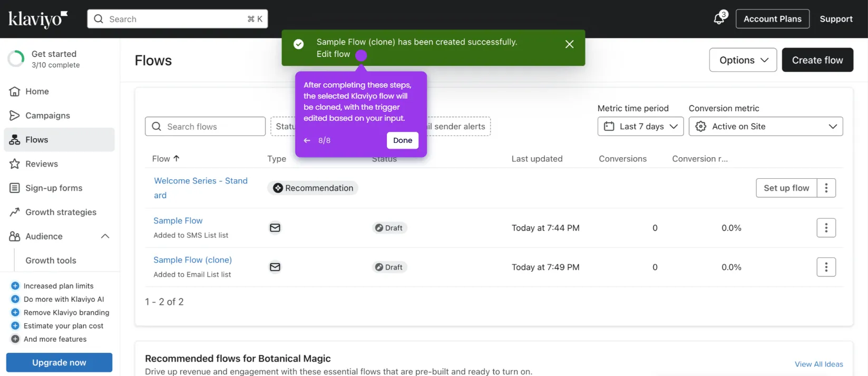Click the Account Plans button
This screenshot has width=868, height=376.
click(773, 19)
